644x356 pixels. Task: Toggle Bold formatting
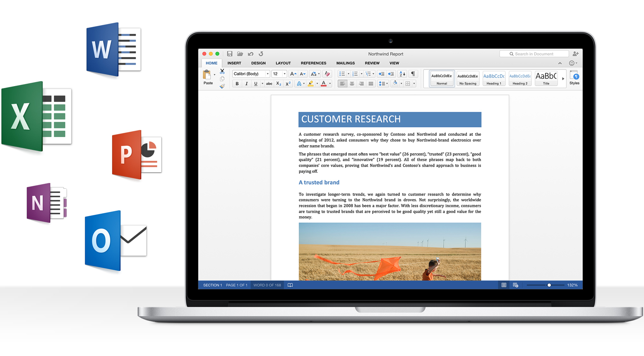(237, 84)
